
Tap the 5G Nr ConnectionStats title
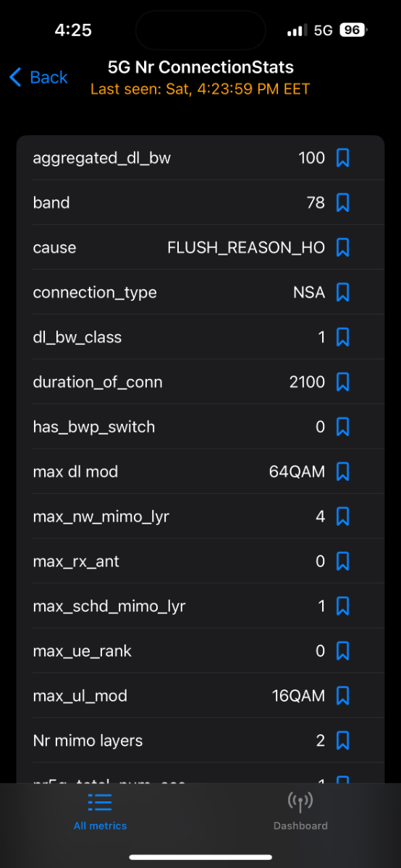200,68
